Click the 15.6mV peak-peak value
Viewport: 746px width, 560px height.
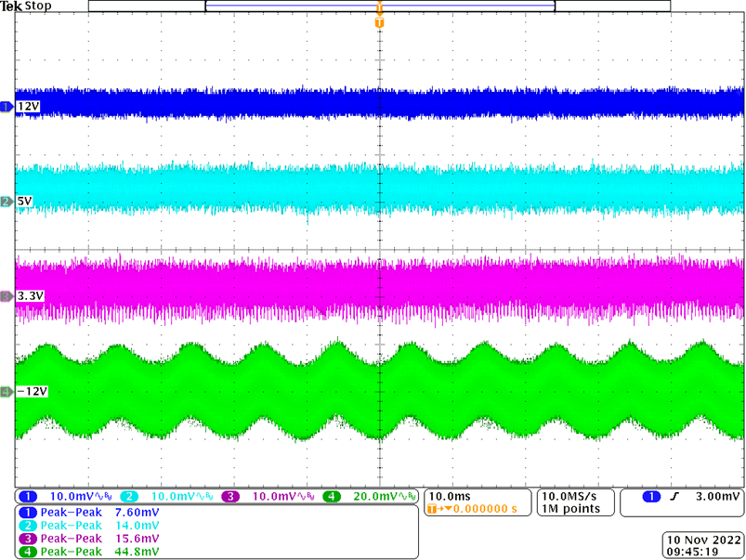click(137, 539)
